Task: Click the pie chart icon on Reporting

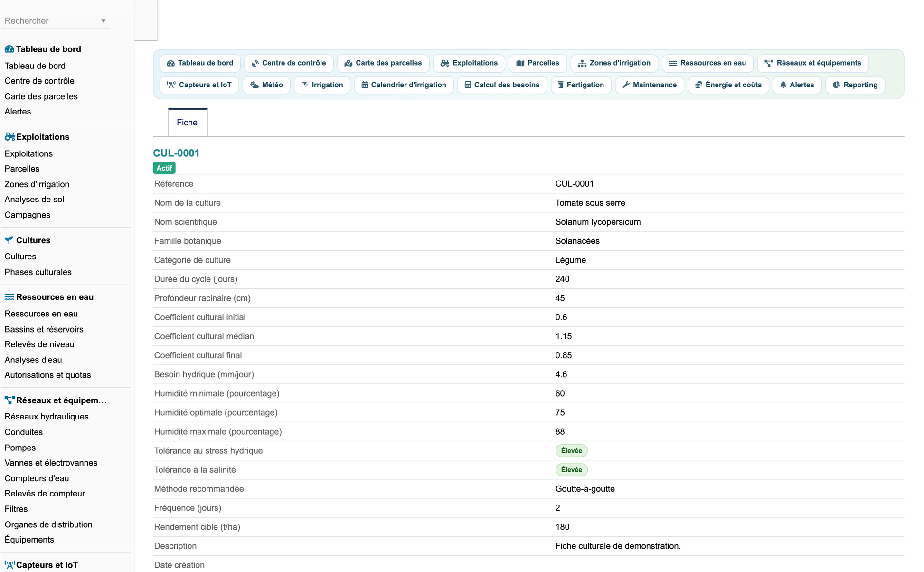Action: coord(837,85)
